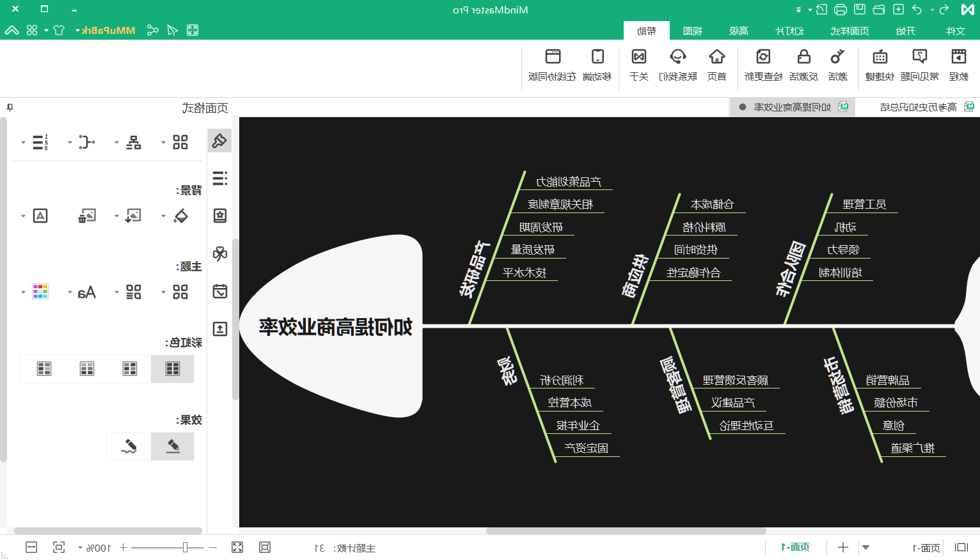Click the canvas horizontal scrollbar
Image resolution: width=980 pixels, height=560 pixels.
click(626, 531)
